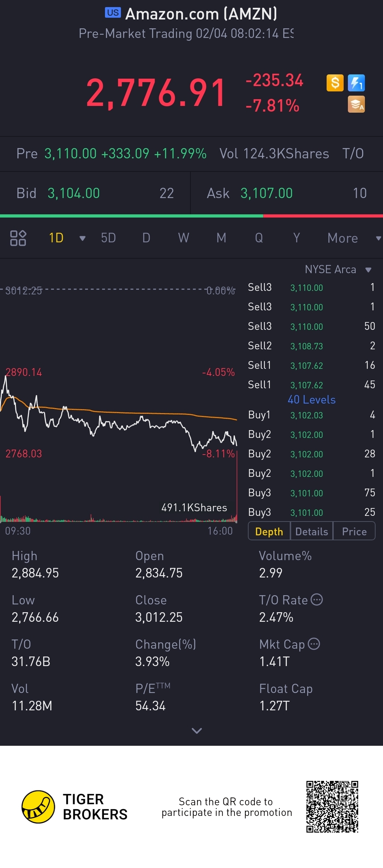Open the 1D timeframe dropdown arrow
The height and width of the screenshot is (868, 383).
coord(82,238)
